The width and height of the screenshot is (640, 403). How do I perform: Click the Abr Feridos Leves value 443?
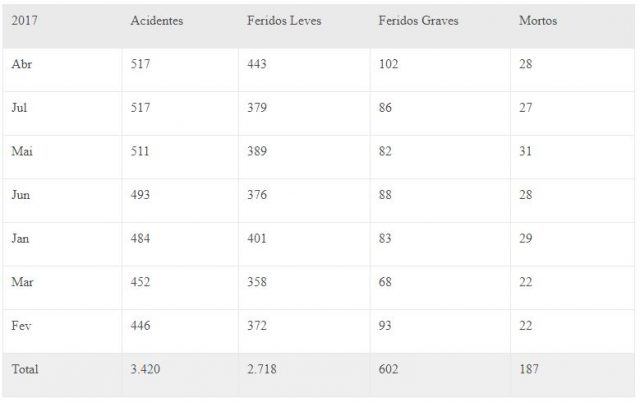[257, 64]
